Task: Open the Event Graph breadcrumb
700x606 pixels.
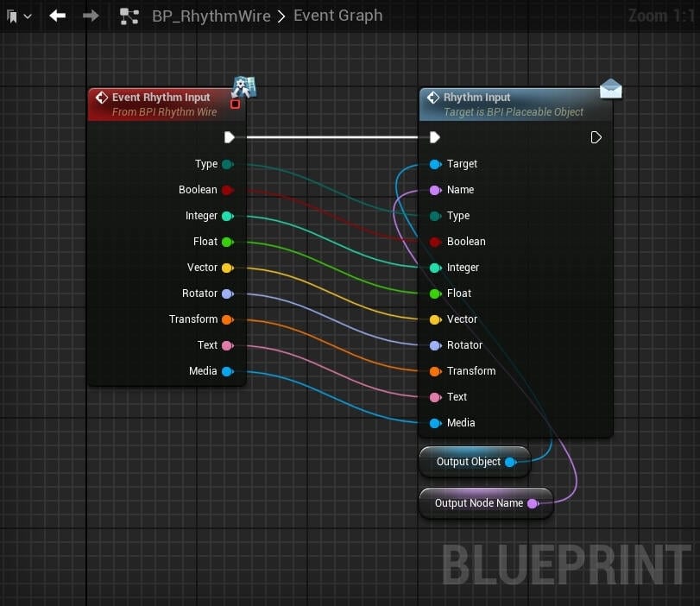Action: 337,16
